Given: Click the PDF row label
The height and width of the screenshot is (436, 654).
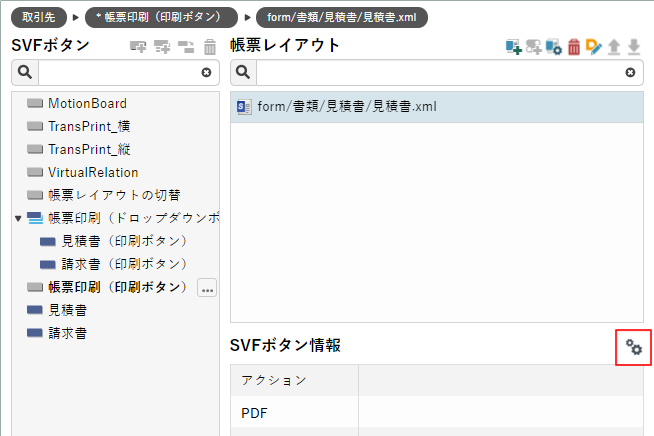Looking at the screenshot, I should coord(254,413).
